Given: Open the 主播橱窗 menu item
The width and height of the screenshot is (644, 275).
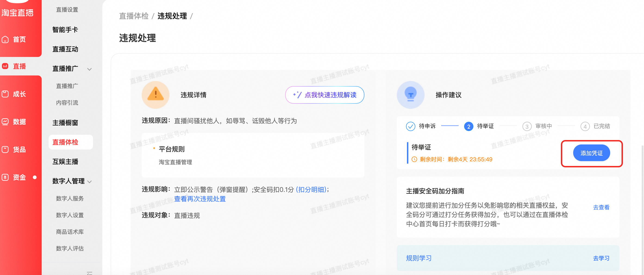Looking at the screenshot, I should point(65,122).
